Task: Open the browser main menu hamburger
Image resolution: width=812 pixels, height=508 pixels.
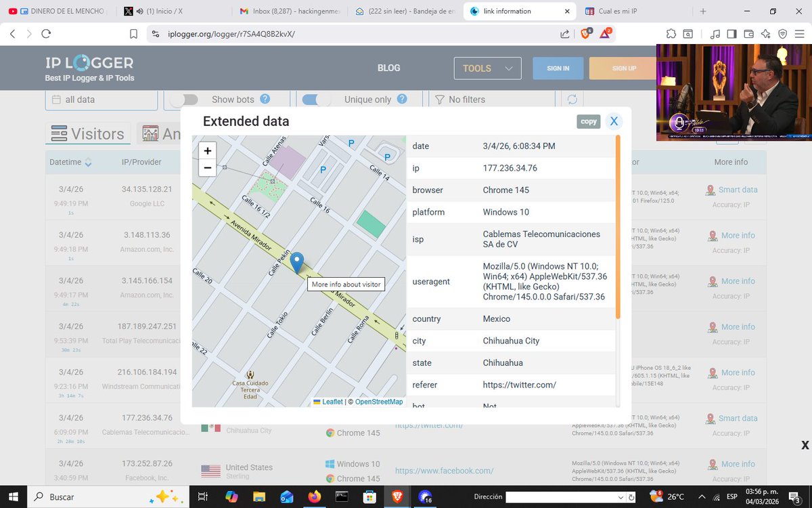Action: coord(800,33)
